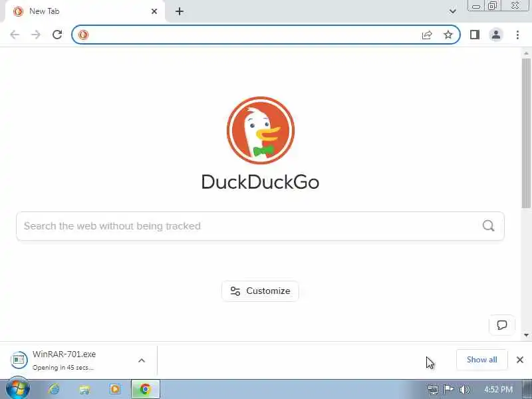
Task: Open a new tab with the plus button
Action: [180, 11]
